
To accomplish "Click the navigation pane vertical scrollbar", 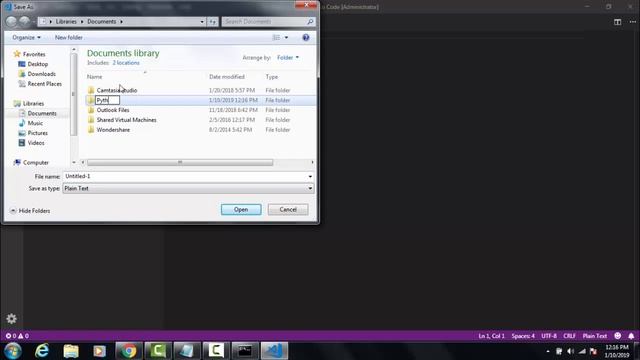I will click(73, 94).
